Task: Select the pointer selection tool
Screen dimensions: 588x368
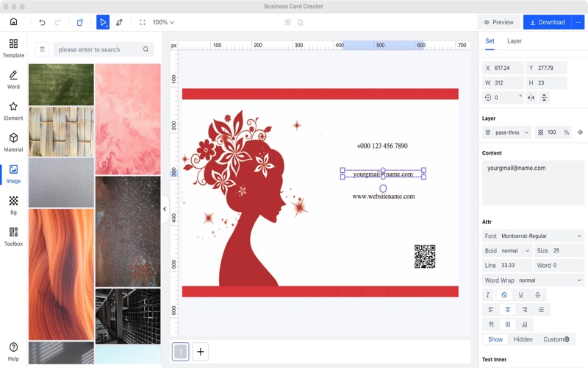Action: (x=103, y=22)
